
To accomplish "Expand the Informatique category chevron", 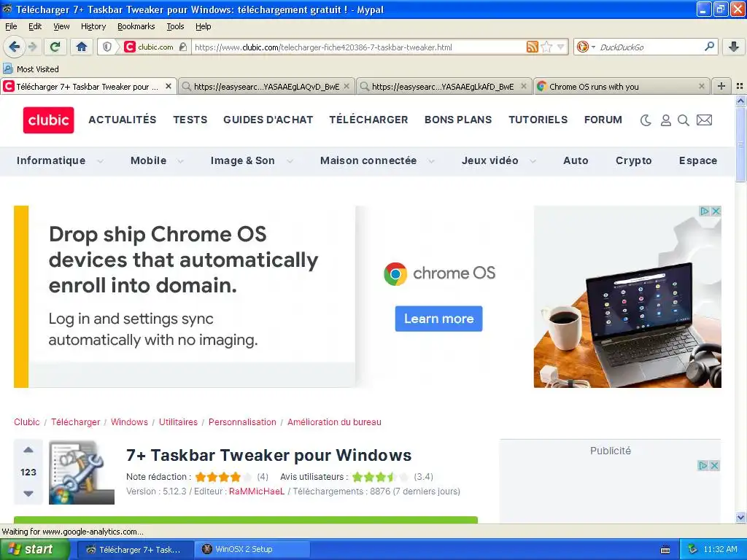I will tap(100, 161).
